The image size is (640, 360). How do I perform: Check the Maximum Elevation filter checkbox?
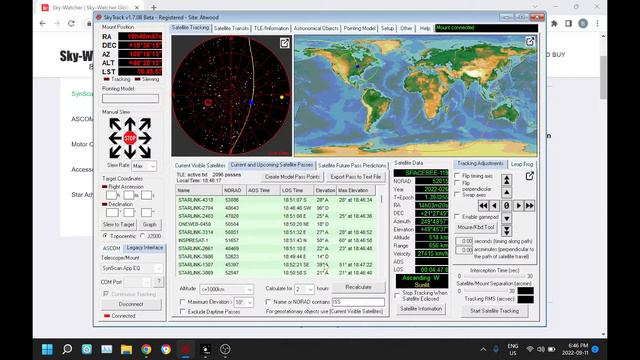[182, 302]
